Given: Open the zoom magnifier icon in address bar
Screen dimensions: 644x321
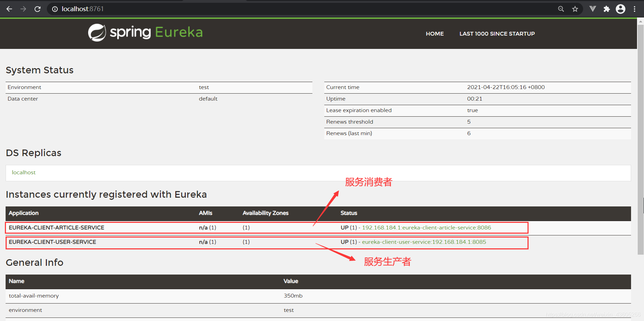Looking at the screenshot, I should click(x=561, y=9).
